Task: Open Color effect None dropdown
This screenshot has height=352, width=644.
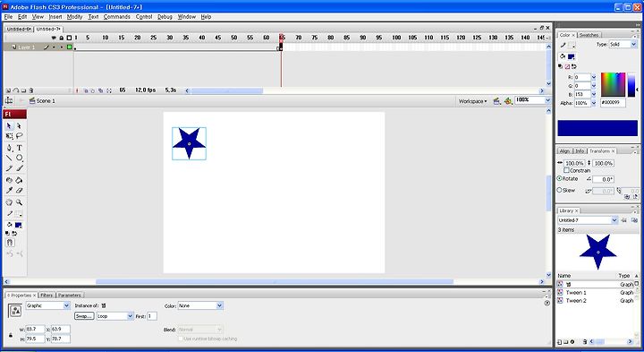Action: [x=200, y=305]
